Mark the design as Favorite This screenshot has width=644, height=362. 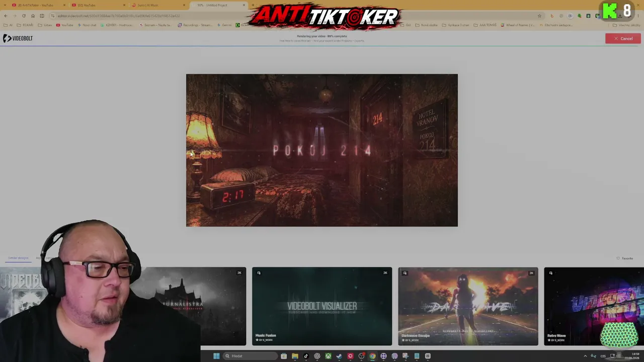pyautogui.click(x=625, y=258)
